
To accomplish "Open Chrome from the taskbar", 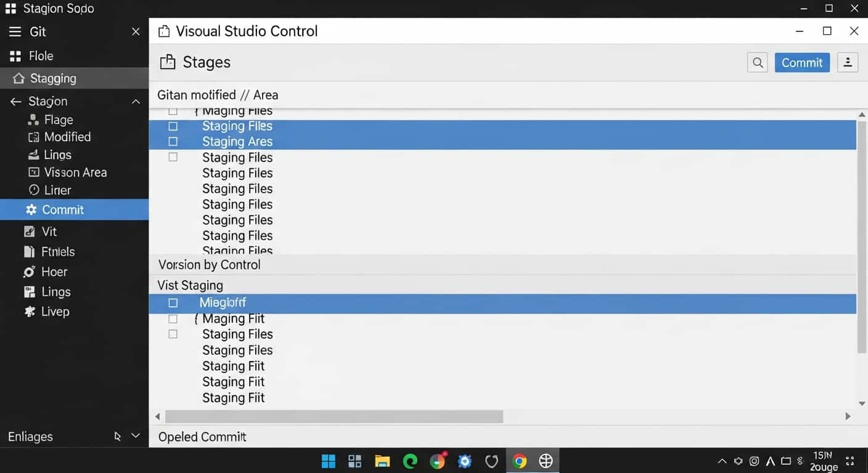I will (x=518, y=460).
